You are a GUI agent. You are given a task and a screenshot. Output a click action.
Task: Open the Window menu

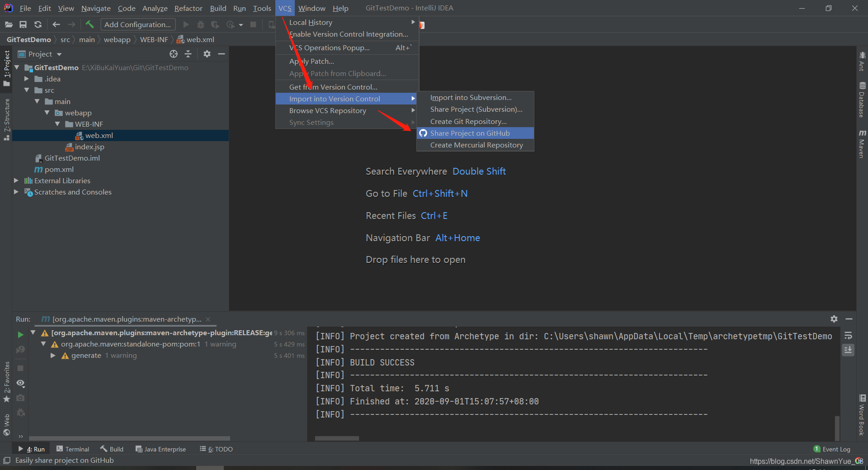(x=311, y=8)
